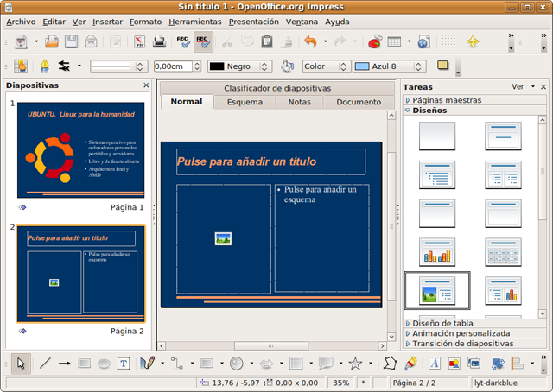This screenshot has height=392, width=553.
Task: Expand the Animación personalizada section
Action: [x=461, y=332]
